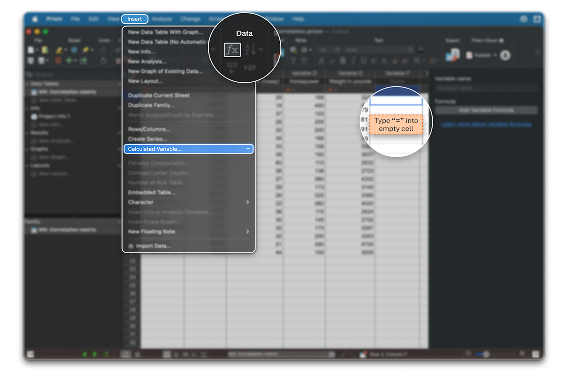Select Duplicate Current Sheet menu entry
This screenshot has height=392, width=569.
[159, 95]
